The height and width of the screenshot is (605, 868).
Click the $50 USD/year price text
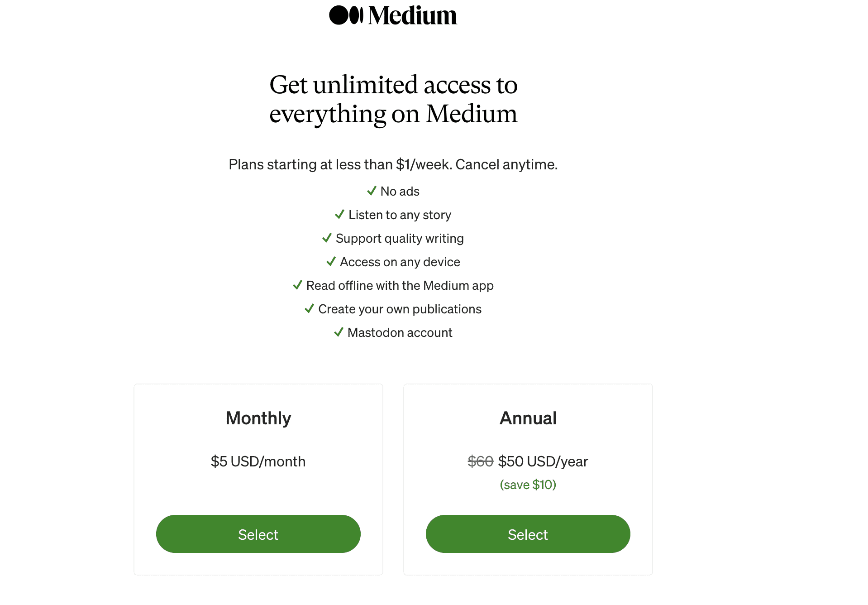point(543,461)
